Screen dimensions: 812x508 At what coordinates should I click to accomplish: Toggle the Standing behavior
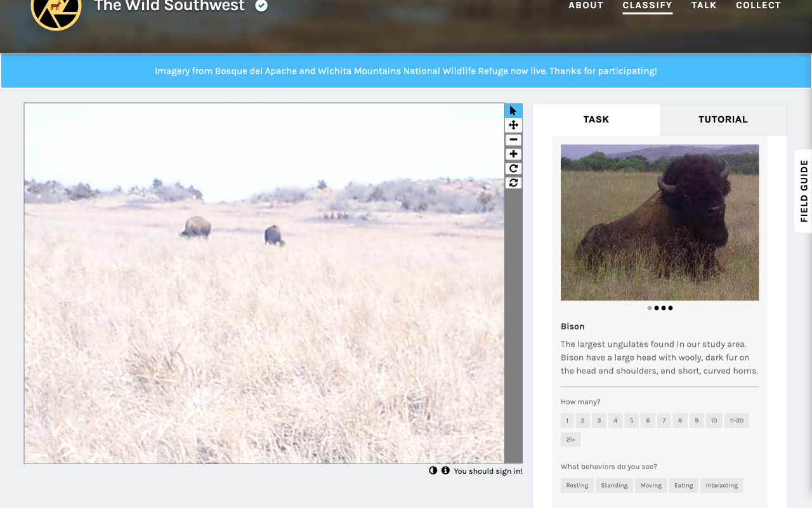click(614, 485)
